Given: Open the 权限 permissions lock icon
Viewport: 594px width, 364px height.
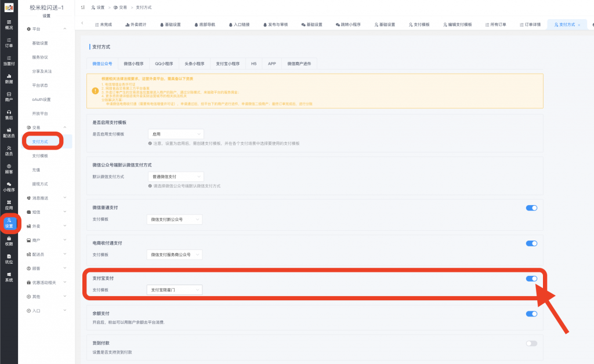Looking at the screenshot, I should pos(9,240).
